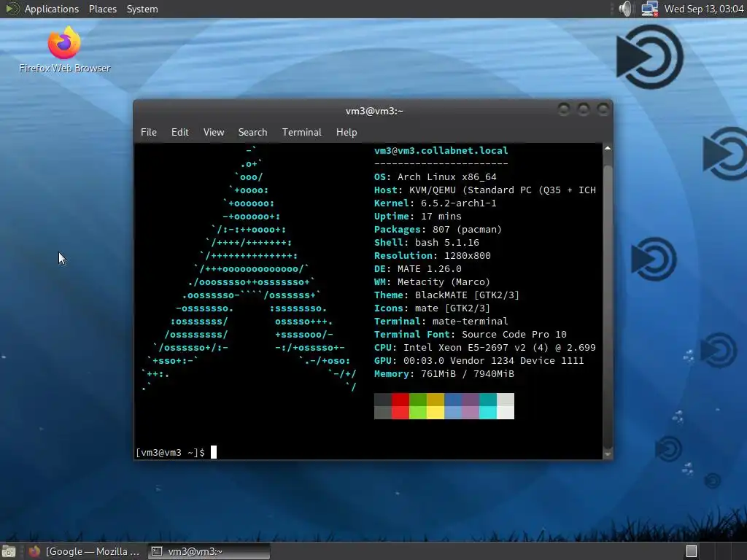Click the Firefox icon in the taskbar
The image size is (747, 560).
(x=34, y=551)
